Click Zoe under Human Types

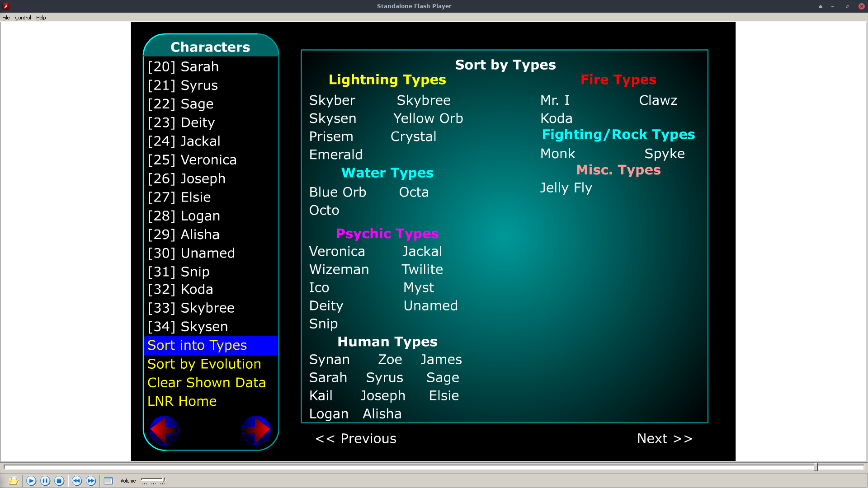[390, 360]
